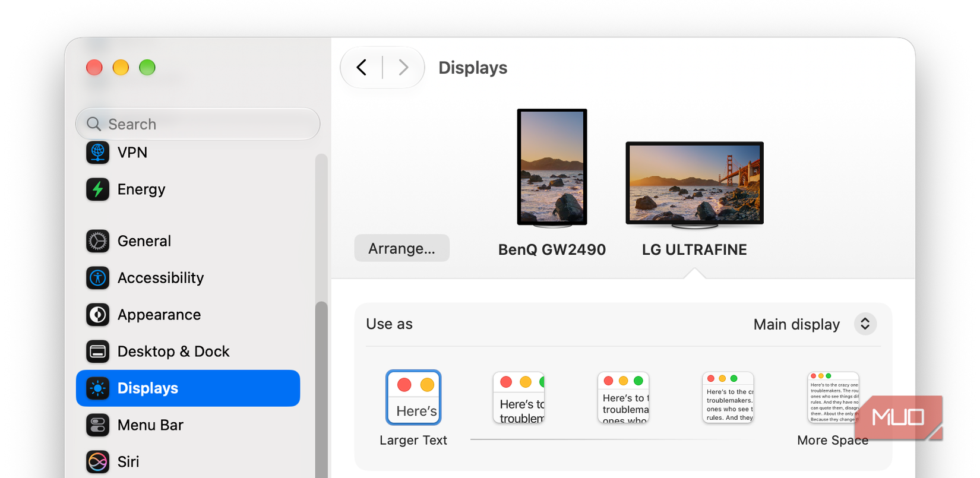The image size is (980, 478).
Task: Choose the middle default resolution preview
Action: tap(624, 397)
